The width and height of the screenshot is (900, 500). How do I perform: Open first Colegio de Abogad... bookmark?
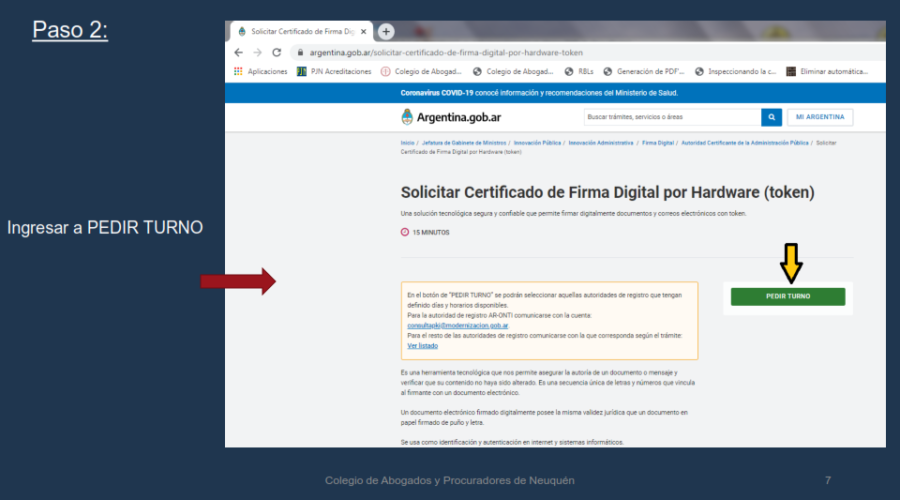point(421,72)
